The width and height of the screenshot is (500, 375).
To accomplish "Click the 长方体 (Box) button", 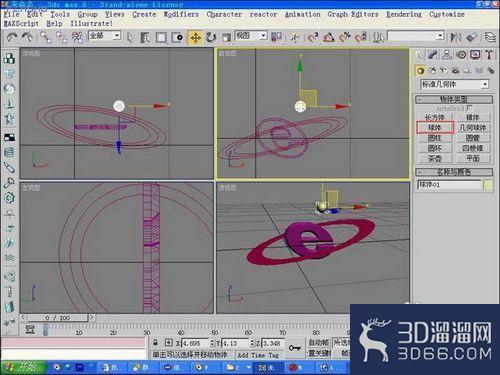I will point(435,117).
